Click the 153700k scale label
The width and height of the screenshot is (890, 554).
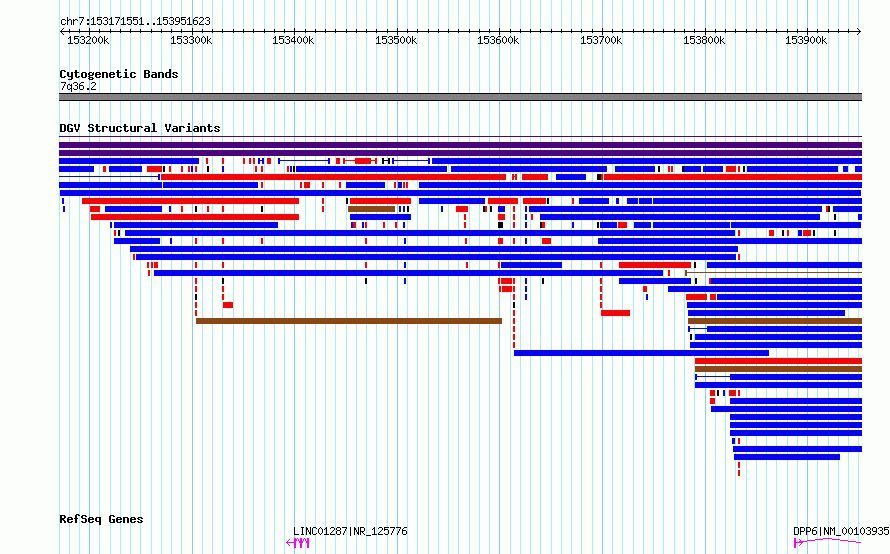[601, 41]
